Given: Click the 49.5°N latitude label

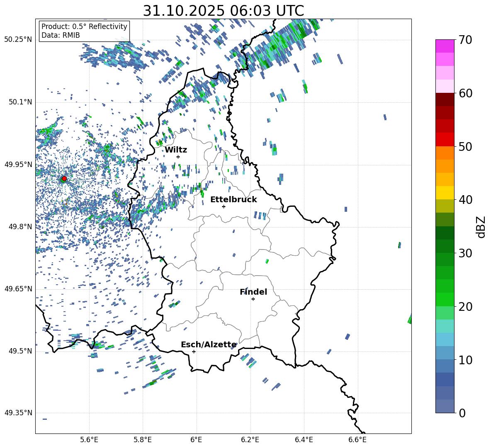Looking at the screenshot, I should (x=20, y=351).
